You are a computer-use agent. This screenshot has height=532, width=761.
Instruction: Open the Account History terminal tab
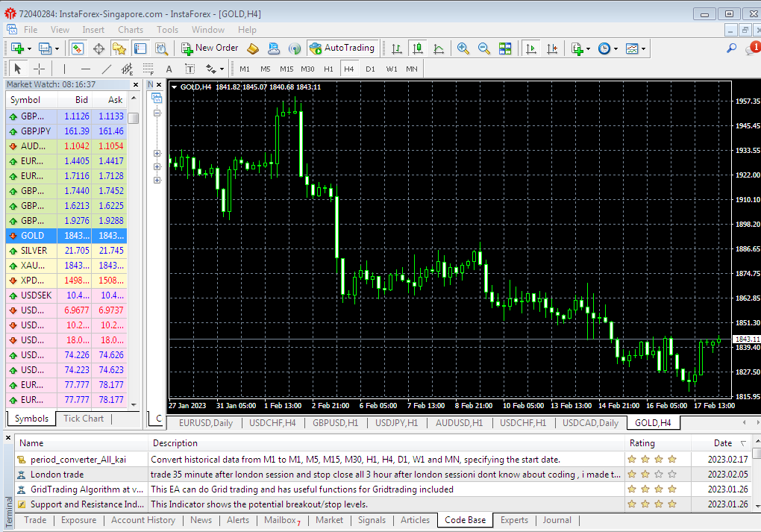[143, 520]
